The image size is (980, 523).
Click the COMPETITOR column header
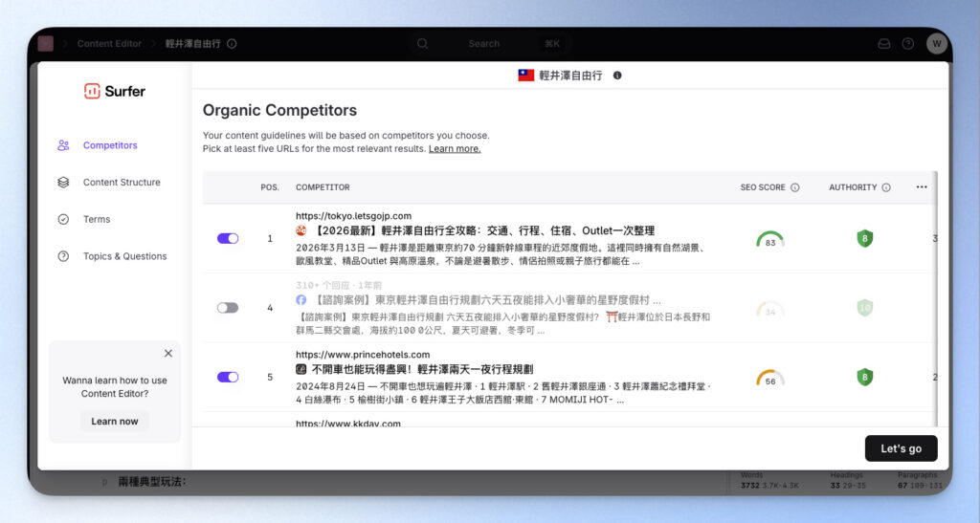click(323, 187)
